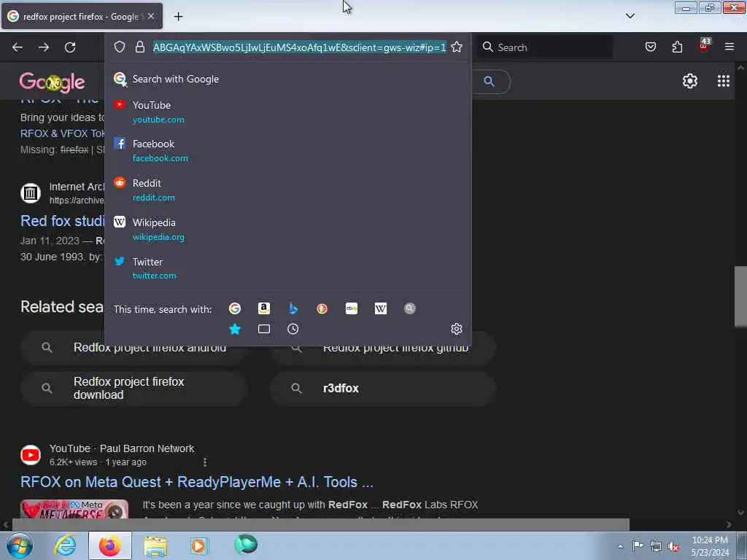Bookmark this page with the star
The image size is (747, 560).
(x=457, y=47)
